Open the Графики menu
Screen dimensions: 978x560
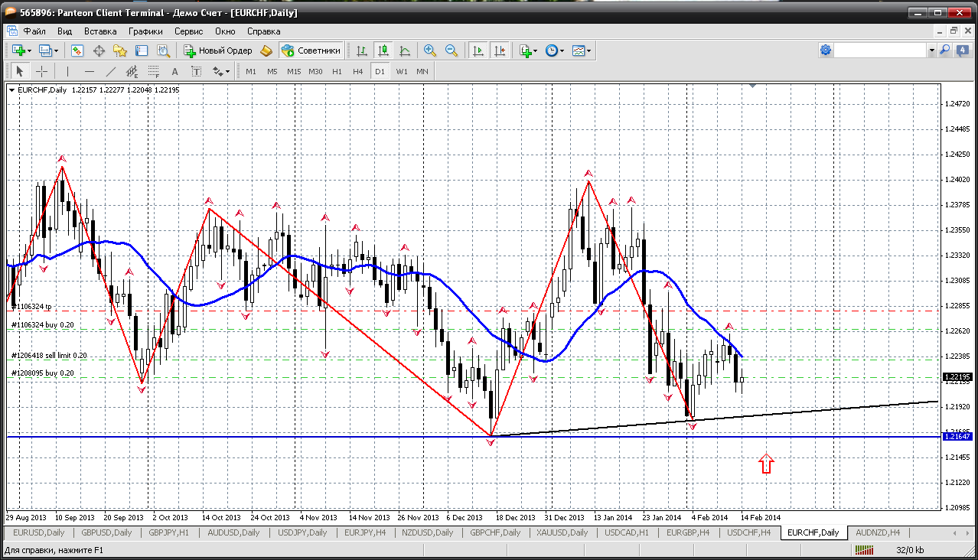(145, 31)
